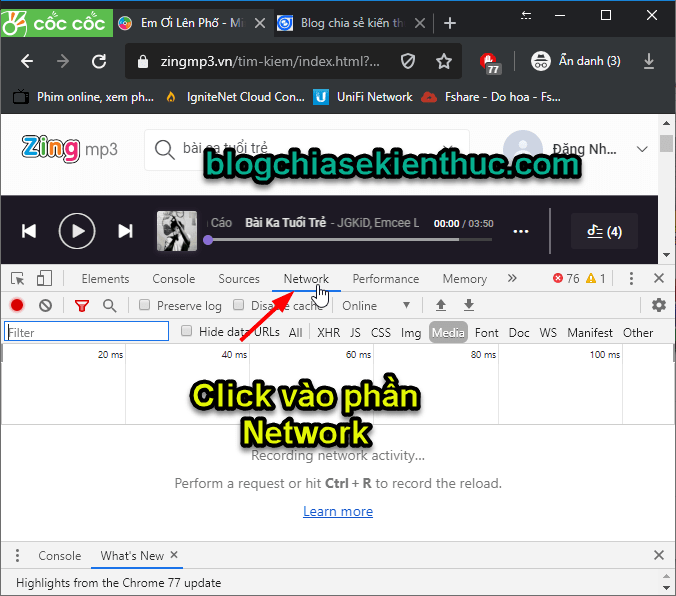Close the DevTools panel
The width and height of the screenshot is (676, 596).
tap(659, 279)
